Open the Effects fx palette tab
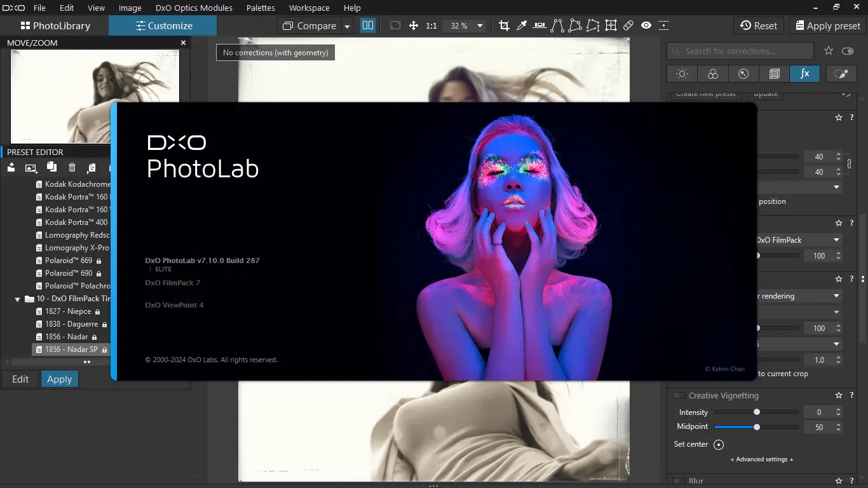The height and width of the screenshot is (488, 868). [x=804, y=74]
